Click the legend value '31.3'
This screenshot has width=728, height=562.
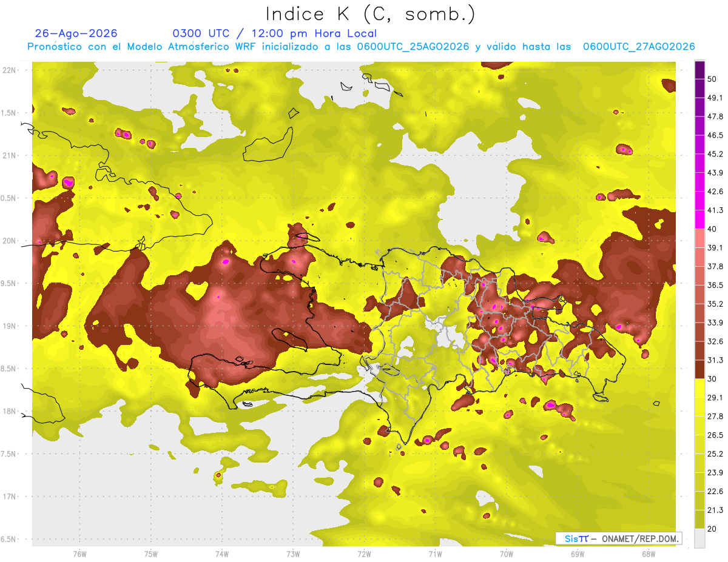715,360
